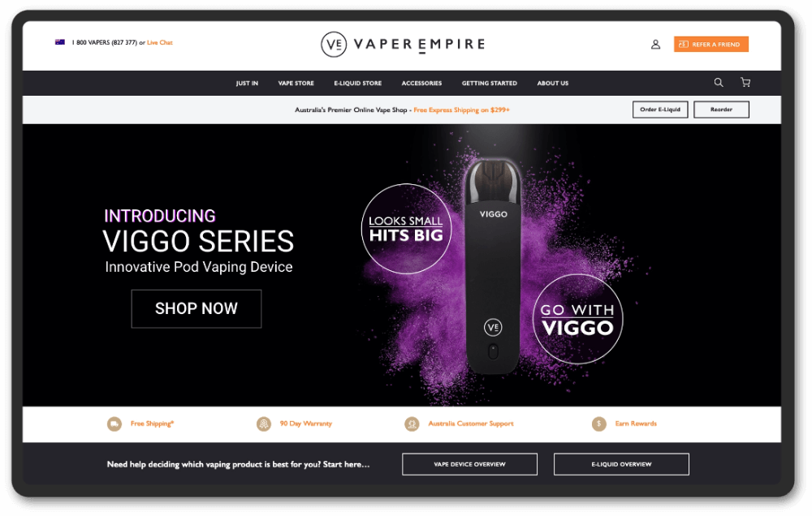Open the user account icon
Image resolution: width=812 pixels, height=516 pixels.
pyautogui.click(x=655, y=45)
